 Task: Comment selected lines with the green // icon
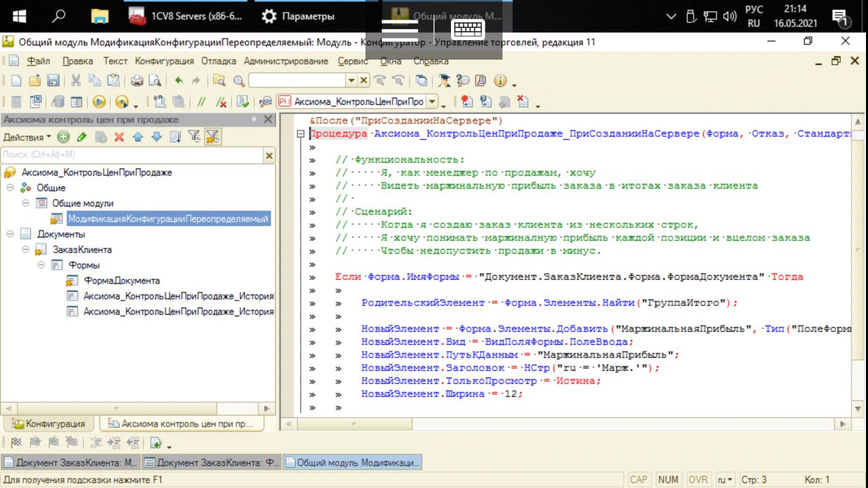tap(201, 102)
